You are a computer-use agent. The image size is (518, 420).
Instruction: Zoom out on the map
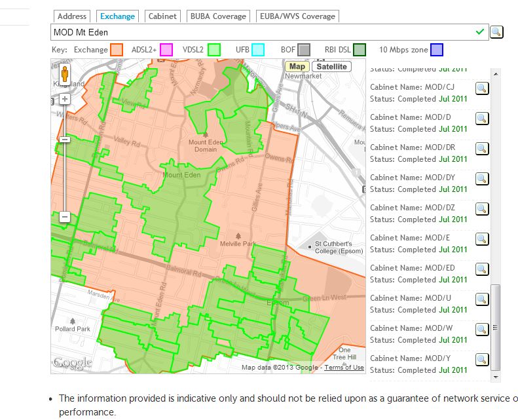coord(64,216)
